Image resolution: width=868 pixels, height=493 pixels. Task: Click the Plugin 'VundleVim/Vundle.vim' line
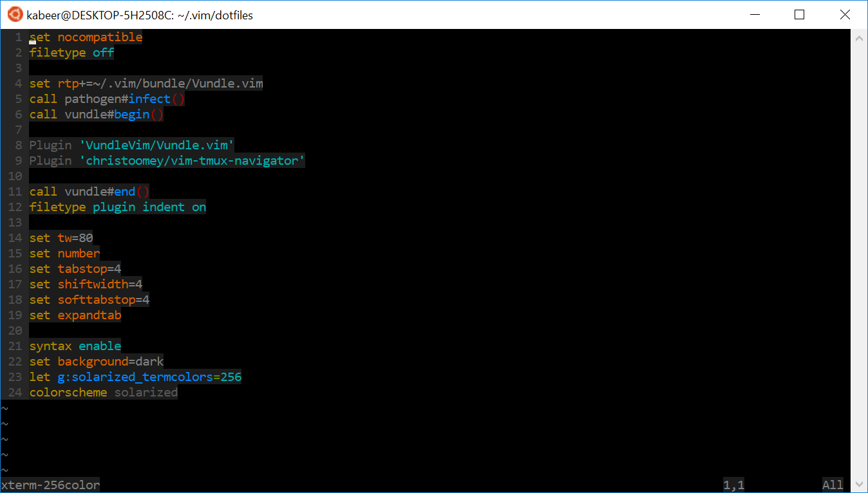click(x=132, y=145)
